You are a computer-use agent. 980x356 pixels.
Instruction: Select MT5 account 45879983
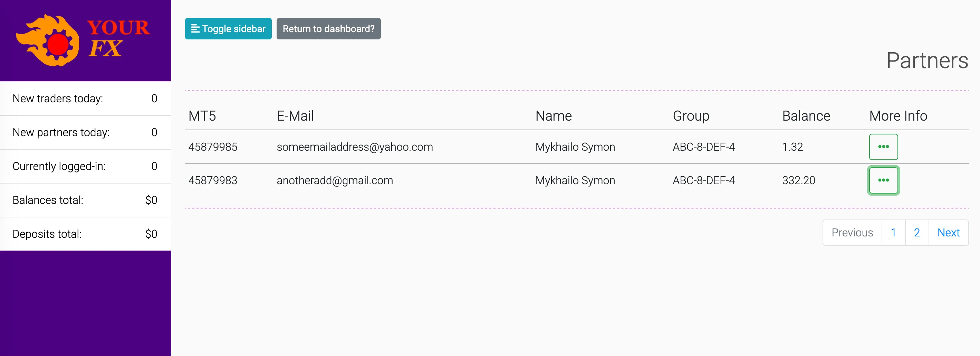click(x=213, y=180)
